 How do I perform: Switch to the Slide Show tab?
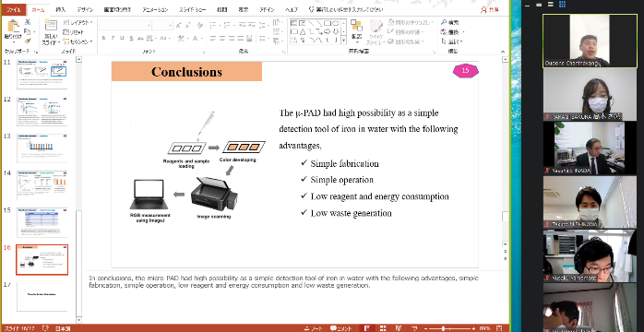[192, 9]
